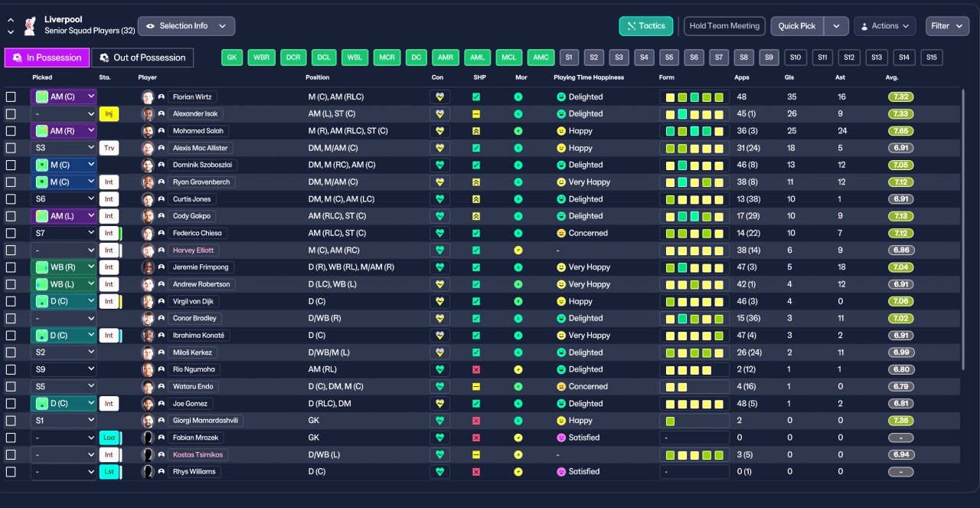Open Mohamed Salah's player name link
Viewport: 980px width, 508px height.
(198, 131)
